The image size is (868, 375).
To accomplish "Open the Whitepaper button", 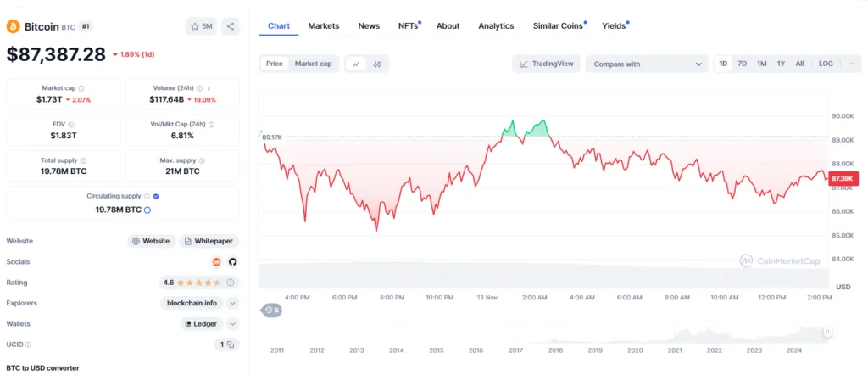I will click(209, 241).
